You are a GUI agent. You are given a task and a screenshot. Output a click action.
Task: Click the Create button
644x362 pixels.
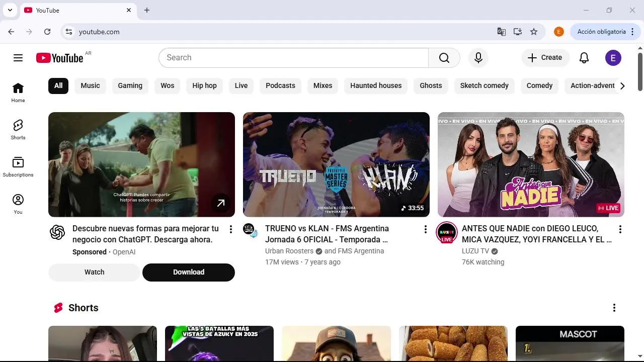pyautogui.click(x=545, y=58)
